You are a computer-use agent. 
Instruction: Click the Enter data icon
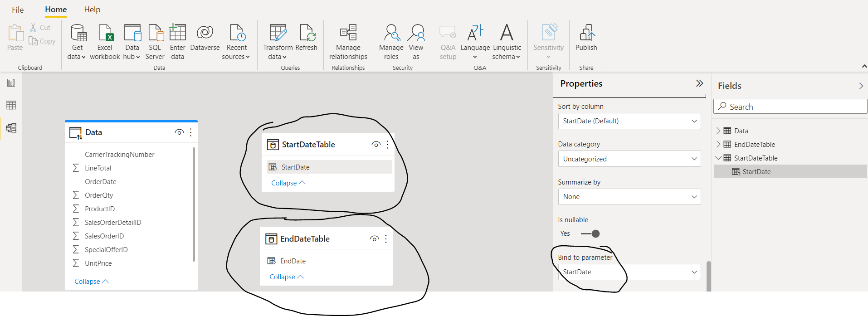click(178, 33)
